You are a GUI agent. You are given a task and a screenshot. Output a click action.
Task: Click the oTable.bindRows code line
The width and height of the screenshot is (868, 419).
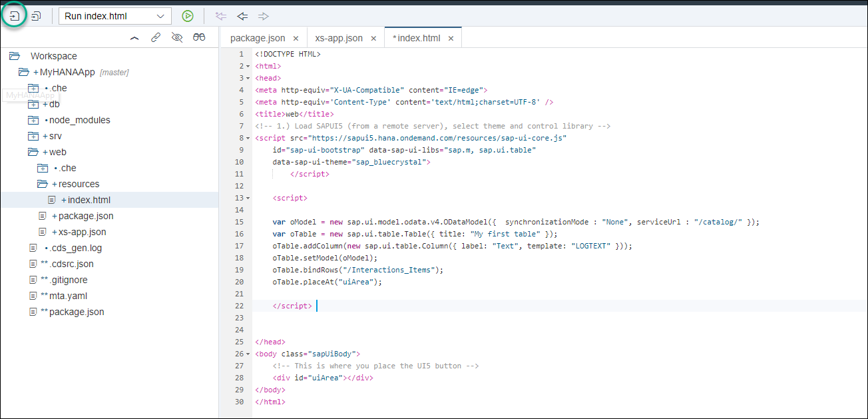pyautogui.click(x=357, y=270)
